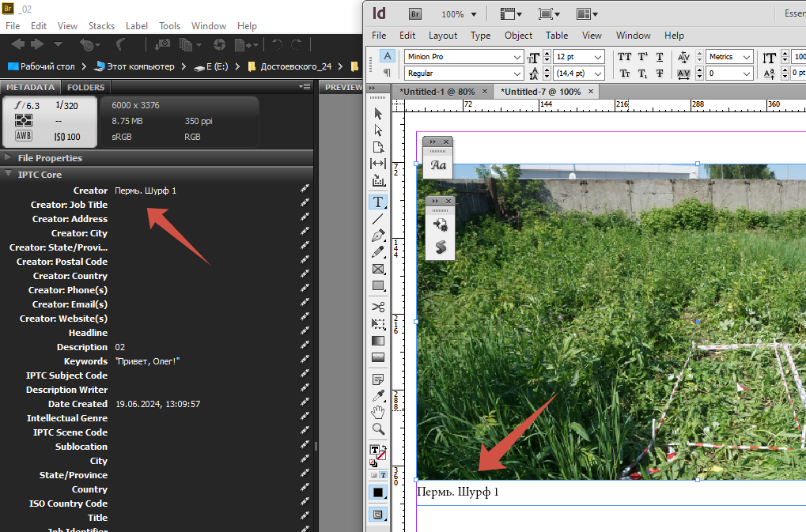Edit the Creator field pencil icon
Viewport: 806px width, 532px height.
pyautogui.click(x=305, y=189)
